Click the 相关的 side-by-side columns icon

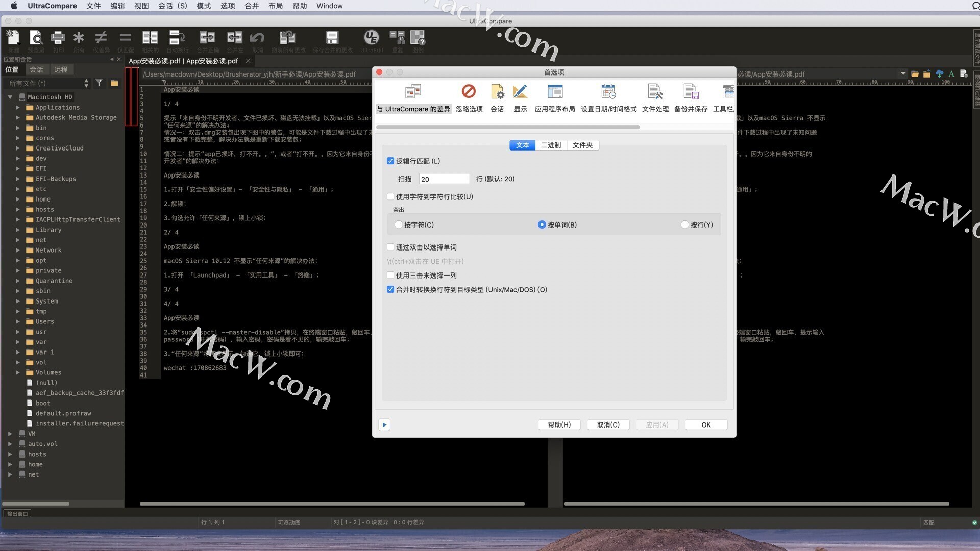150,38
